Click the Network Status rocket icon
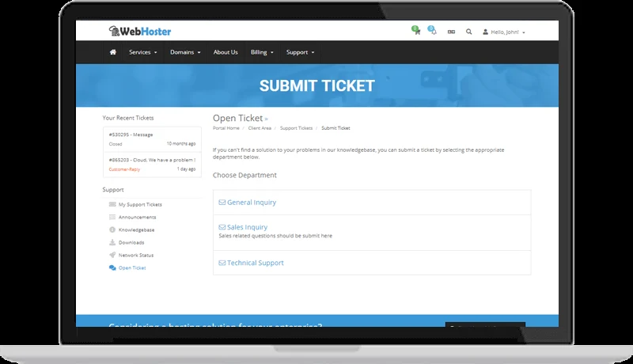Image resolution: width=633 pixels, height=364 pixels. click(112, 255)
